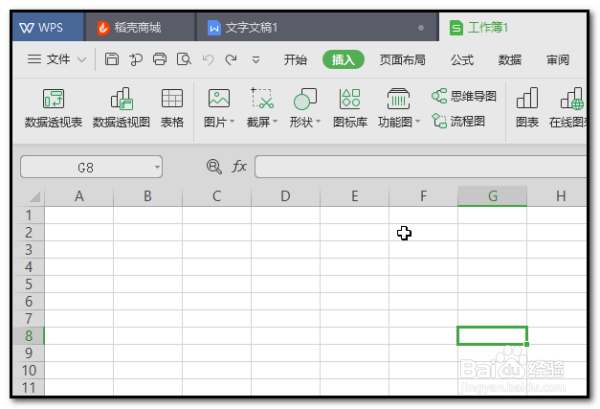This screenshot has height=409, width=600.
Task: Select row 5 header
Action: (x=29, y=284)
